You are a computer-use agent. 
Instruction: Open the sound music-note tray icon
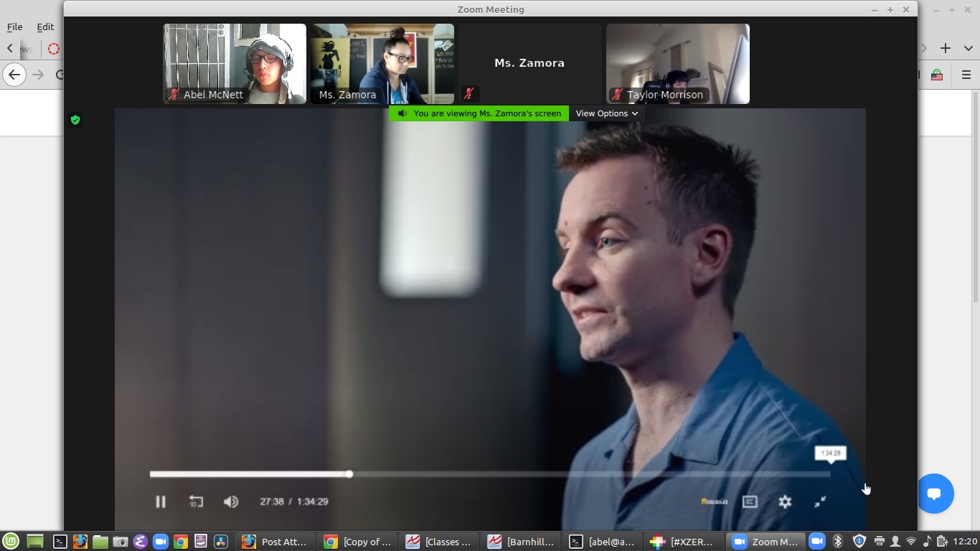[927, 541]
